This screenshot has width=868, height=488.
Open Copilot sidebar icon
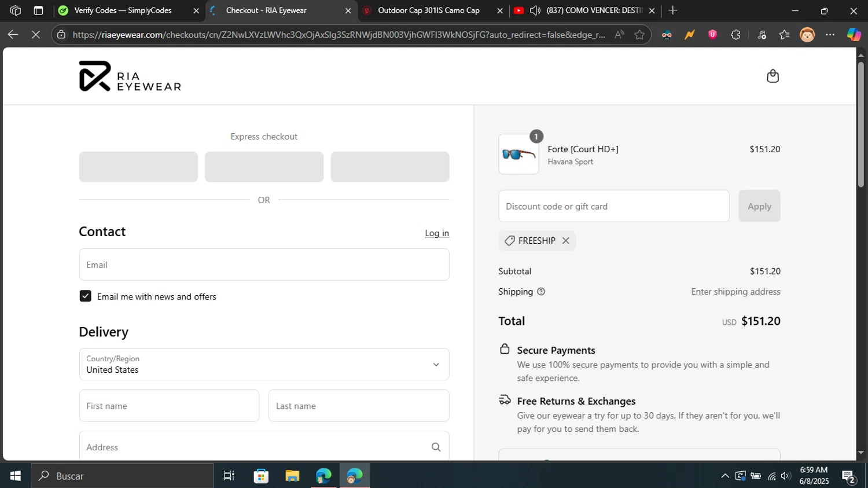[854, 35]
